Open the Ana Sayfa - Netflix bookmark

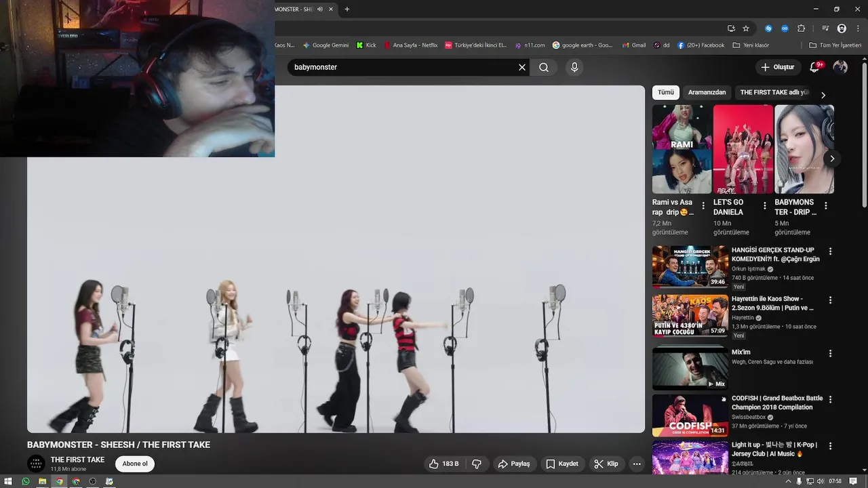pos(411,45)
